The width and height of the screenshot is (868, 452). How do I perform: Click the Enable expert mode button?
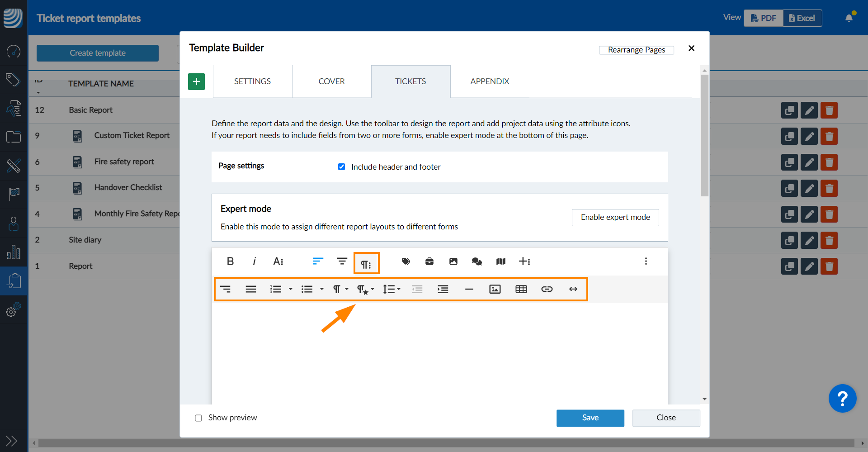[x=615, y=218]
